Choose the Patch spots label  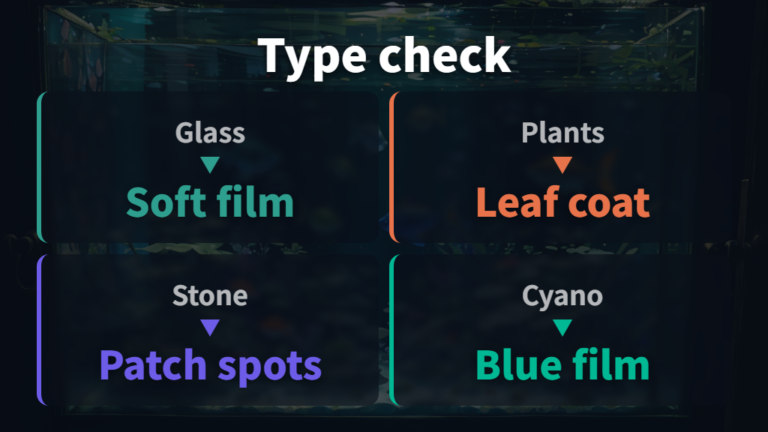coord(210,365)
